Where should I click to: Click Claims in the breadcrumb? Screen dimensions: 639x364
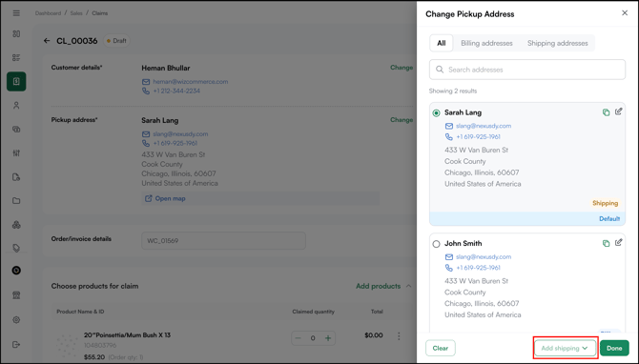click(100, 13)
